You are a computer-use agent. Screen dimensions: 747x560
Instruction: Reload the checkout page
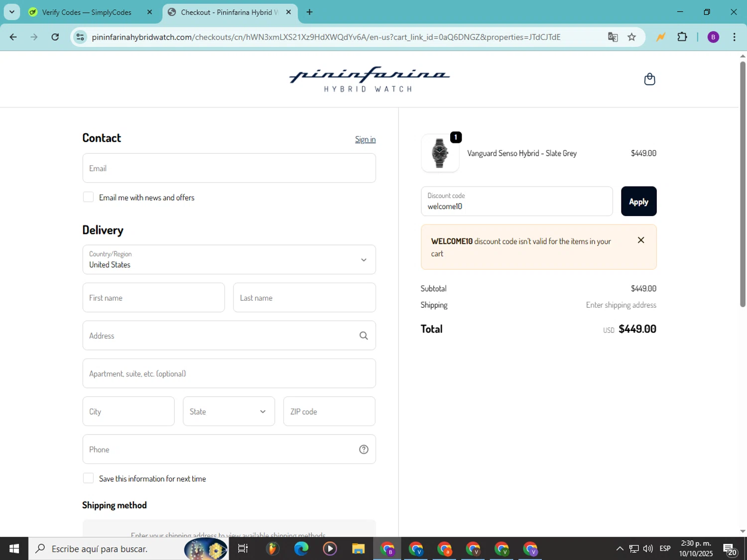tap(55, 37)
